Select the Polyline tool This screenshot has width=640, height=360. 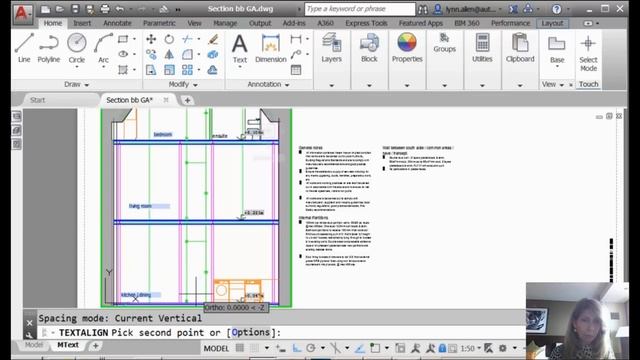coord(49,48)
